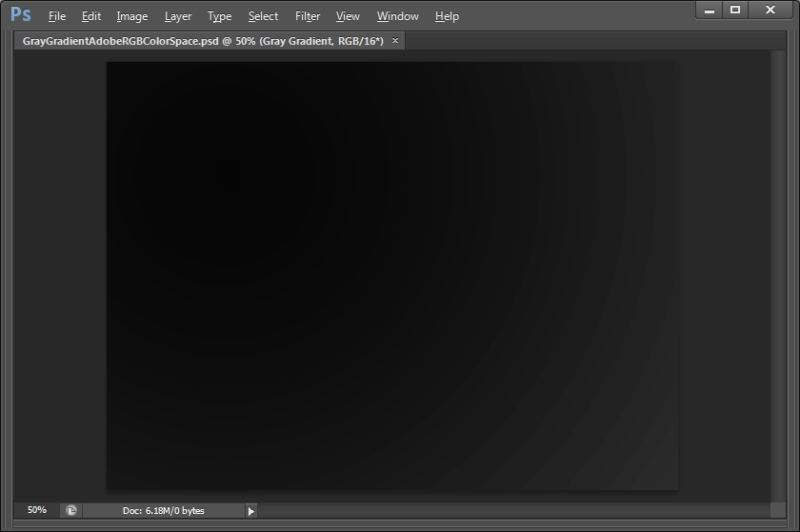Click the vertical scrollbar of the document

778,276
